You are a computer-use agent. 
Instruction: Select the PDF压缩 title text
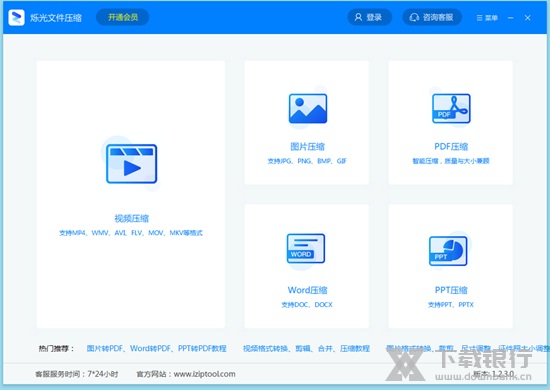pos(451,146)
